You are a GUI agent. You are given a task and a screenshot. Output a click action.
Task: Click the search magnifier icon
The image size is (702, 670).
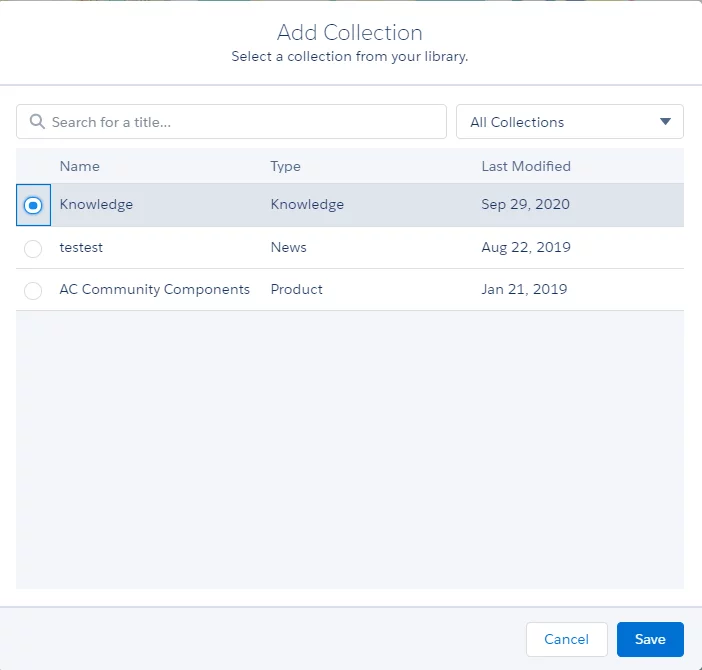pos(37,121)
